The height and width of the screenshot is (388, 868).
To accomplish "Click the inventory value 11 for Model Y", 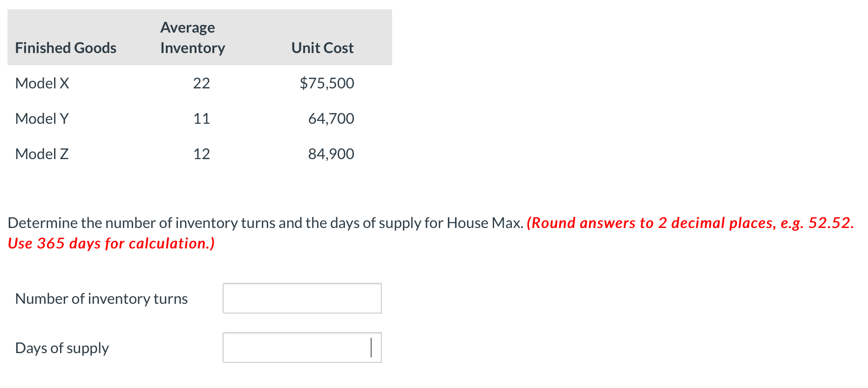I will (202, 119).
